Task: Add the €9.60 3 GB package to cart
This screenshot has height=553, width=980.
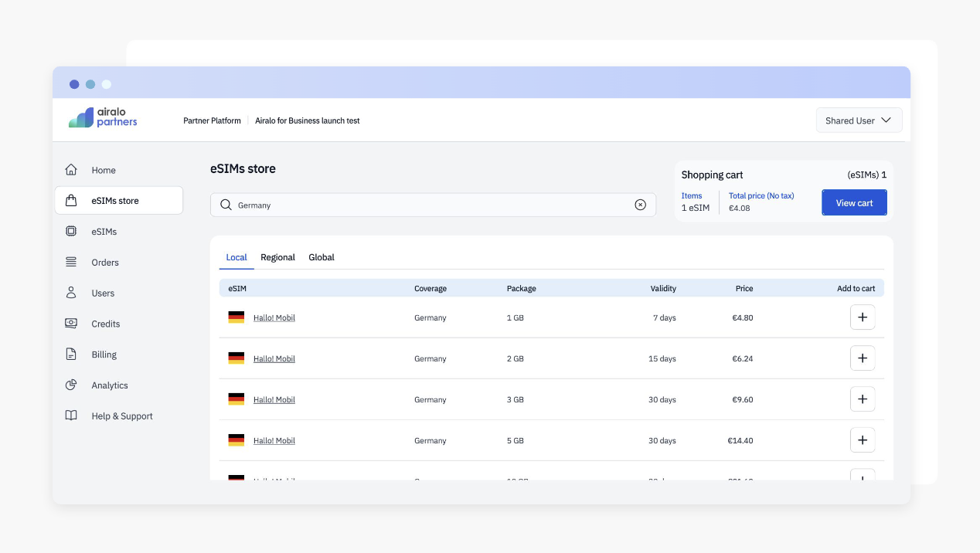Action: pos(863,399)
